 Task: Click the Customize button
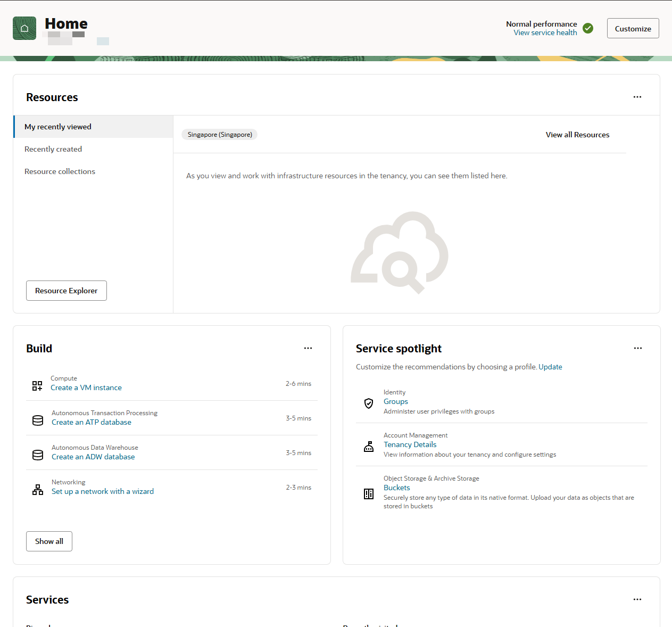pos(633,28)
